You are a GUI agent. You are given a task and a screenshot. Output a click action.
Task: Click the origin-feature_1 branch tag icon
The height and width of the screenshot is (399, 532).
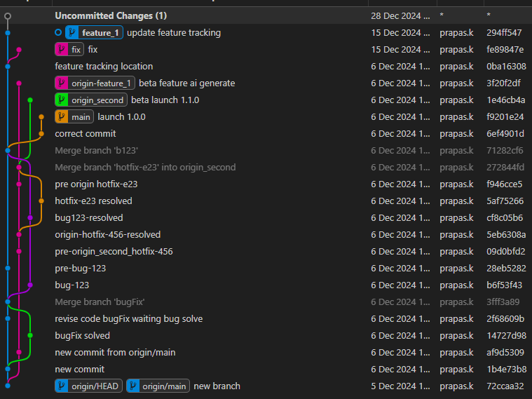[62, 83]
